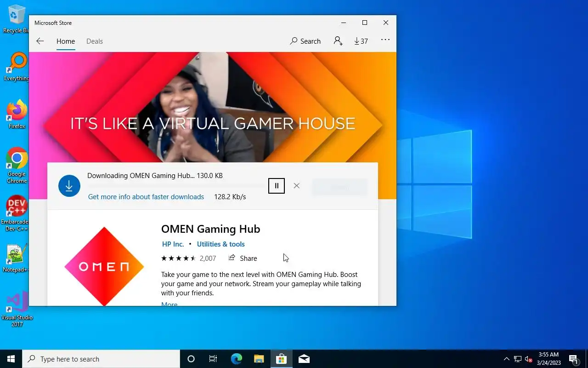Viewport: 588px width, 368px height.
Task: Open Search in Microsoft Store
Action: (305, 41)
